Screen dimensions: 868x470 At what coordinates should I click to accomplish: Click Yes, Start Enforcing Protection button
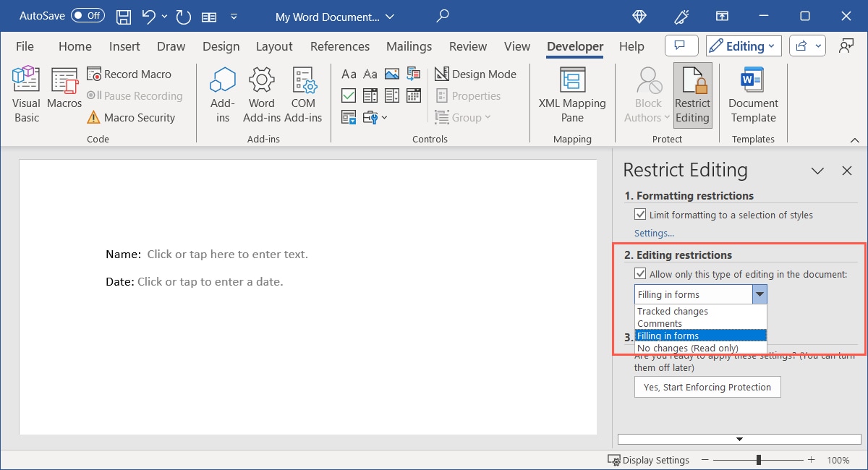click(707, 387)
